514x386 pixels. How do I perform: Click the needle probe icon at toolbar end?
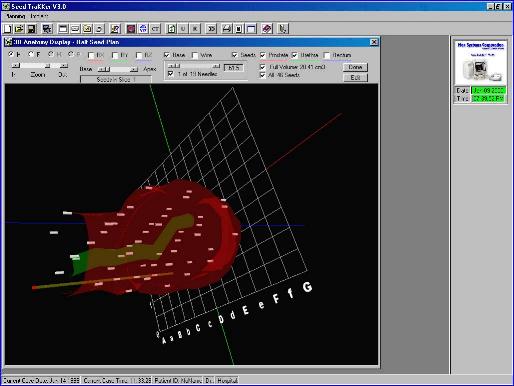point(283,29)
